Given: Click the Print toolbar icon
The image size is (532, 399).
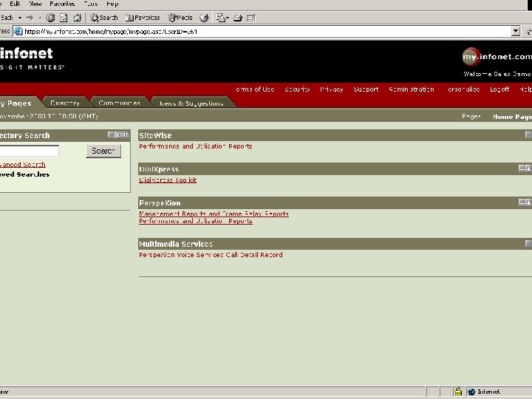Looking at the screenshot, I should coord(237,18).
